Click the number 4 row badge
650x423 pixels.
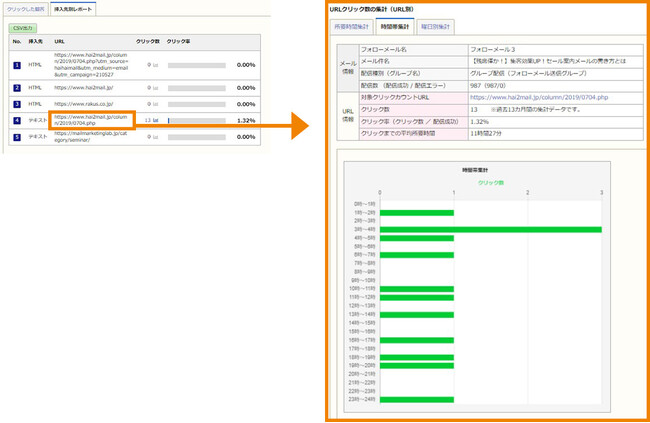tap(17, 120)
